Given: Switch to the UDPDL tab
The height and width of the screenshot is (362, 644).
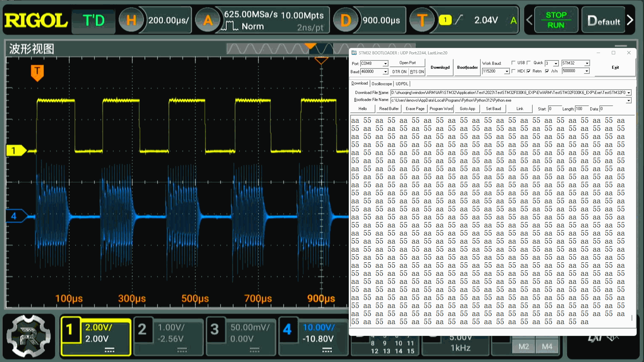Looking at the screenshot, I should (402, 84).
